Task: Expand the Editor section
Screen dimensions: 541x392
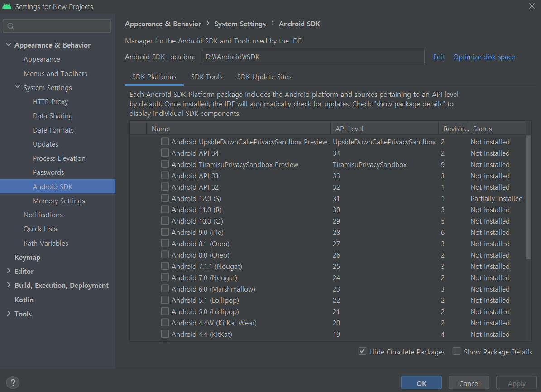Action: [x=9, y=271]
